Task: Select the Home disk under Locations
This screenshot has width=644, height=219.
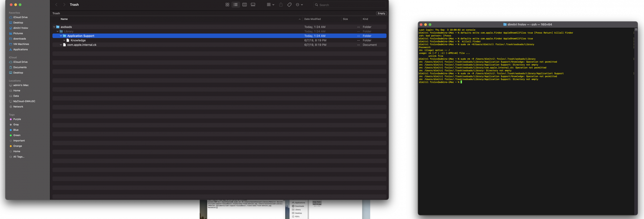Action: [17, 91]
